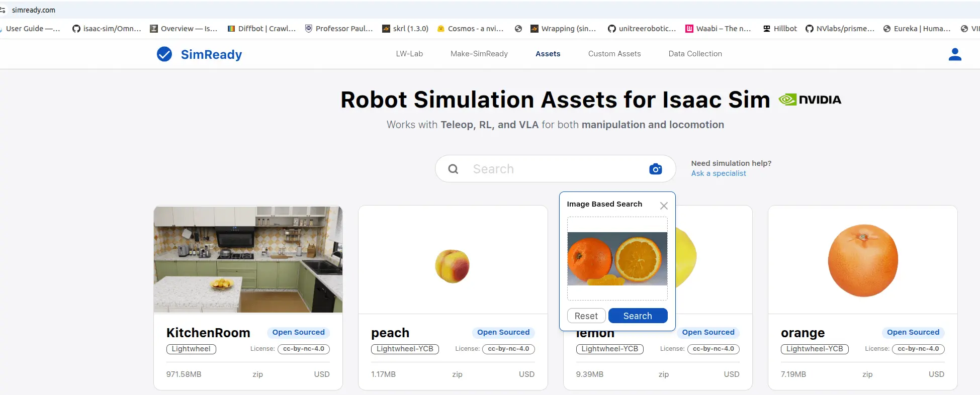Open the KitchenRoom asset thumbnail

(248, 259)
